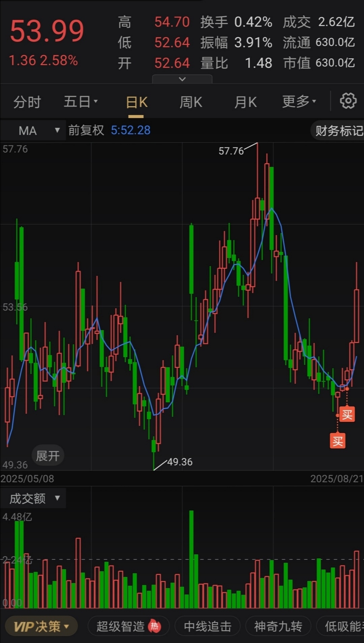Viewport: 364px width, 643px height.
Task: Tap current price 53.99
Action: [47, 31]
